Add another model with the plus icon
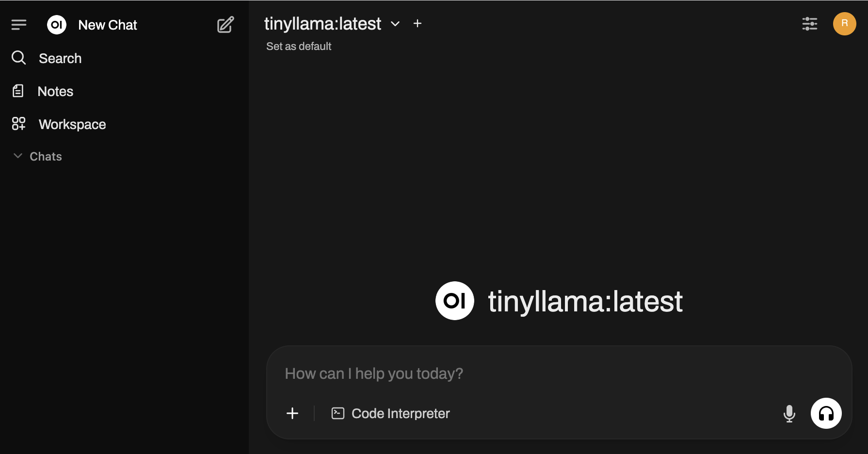 point(418,23)
